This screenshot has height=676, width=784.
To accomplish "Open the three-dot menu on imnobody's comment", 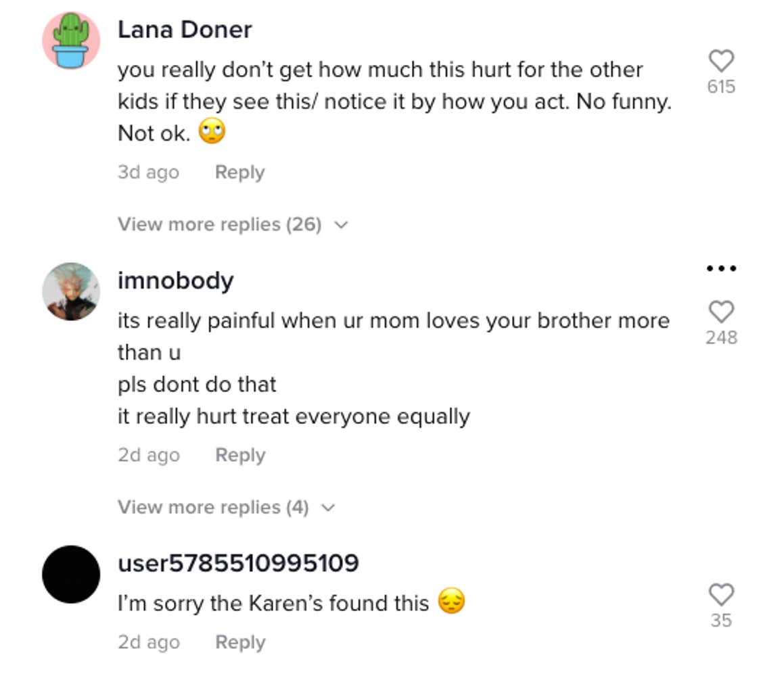I will (x=721, y=268).
